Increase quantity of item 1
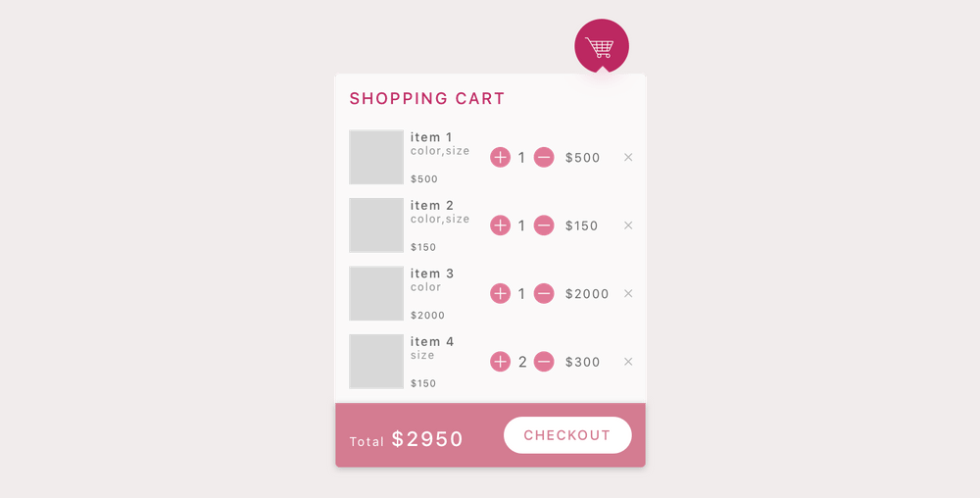 (x=500, y=158)
